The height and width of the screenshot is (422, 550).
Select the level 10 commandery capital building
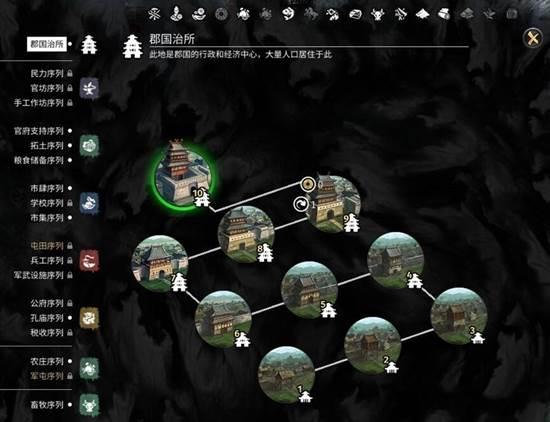pos(183,175)
